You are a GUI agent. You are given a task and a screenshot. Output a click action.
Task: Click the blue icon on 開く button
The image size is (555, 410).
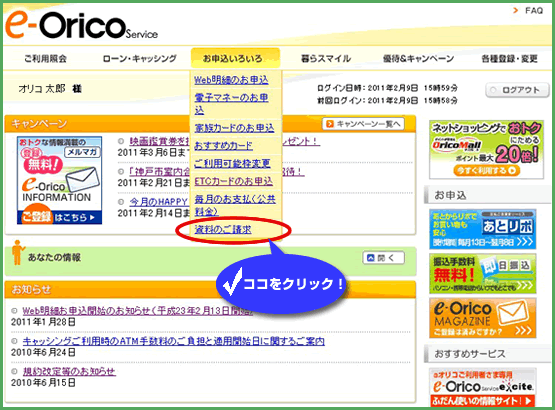[x=371, y=258]
